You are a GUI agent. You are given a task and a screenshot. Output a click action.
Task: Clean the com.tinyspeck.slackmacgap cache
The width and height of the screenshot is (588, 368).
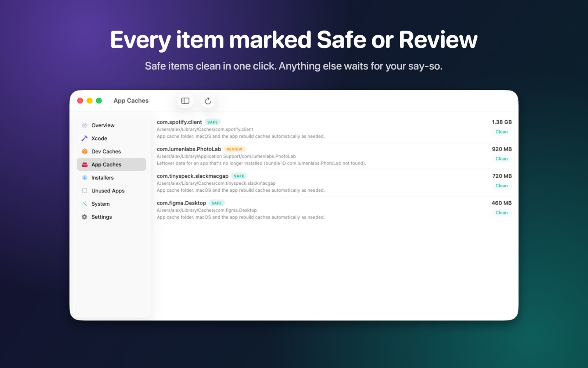coord(502,186)
